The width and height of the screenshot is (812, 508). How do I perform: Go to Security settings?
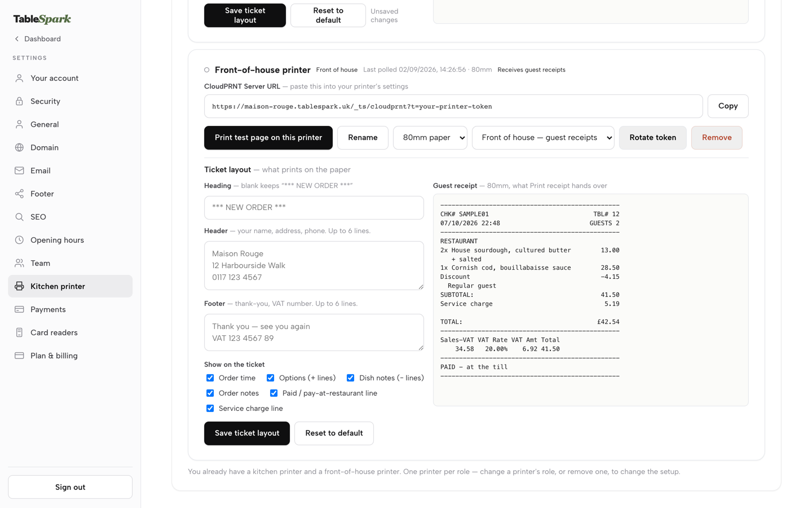coord(70,102)
